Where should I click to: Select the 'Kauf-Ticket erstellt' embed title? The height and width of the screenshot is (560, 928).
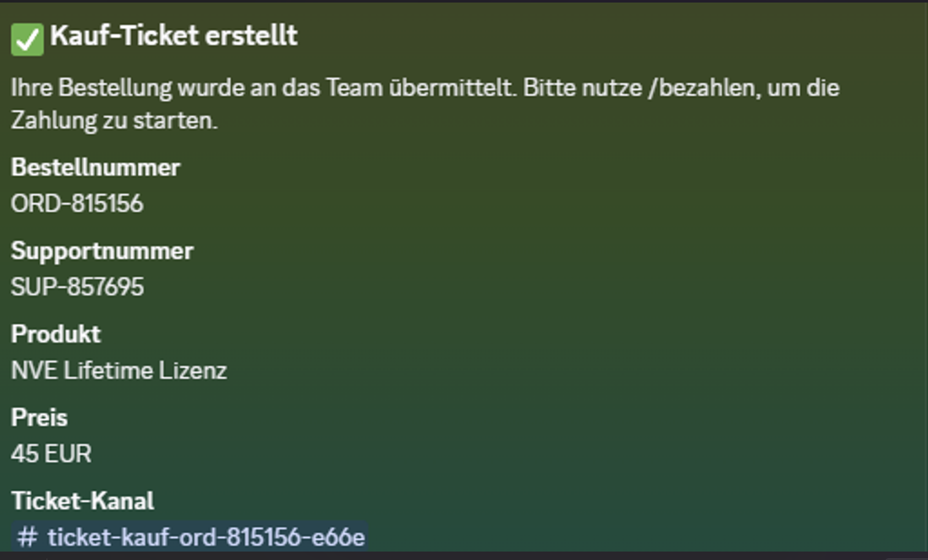174,36
